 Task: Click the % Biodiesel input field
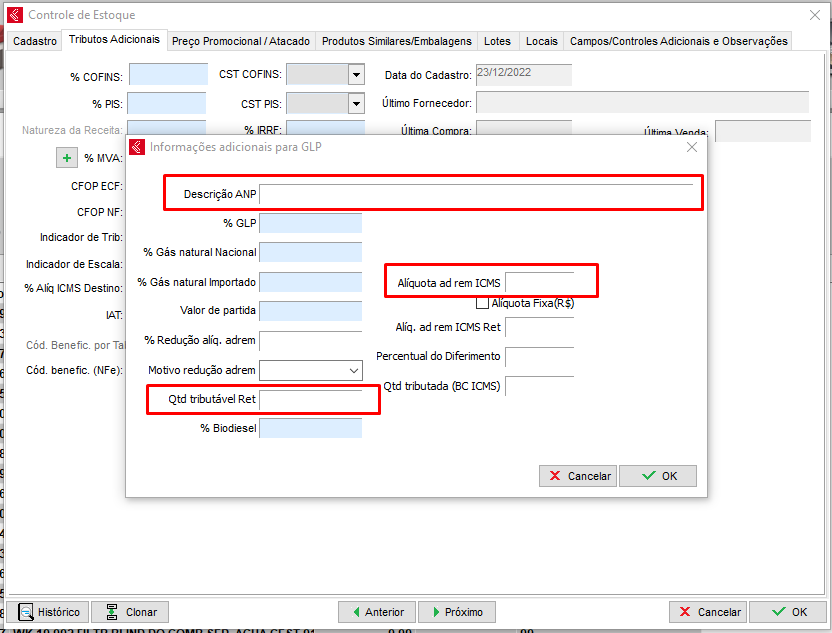click(x=310, y=428)
